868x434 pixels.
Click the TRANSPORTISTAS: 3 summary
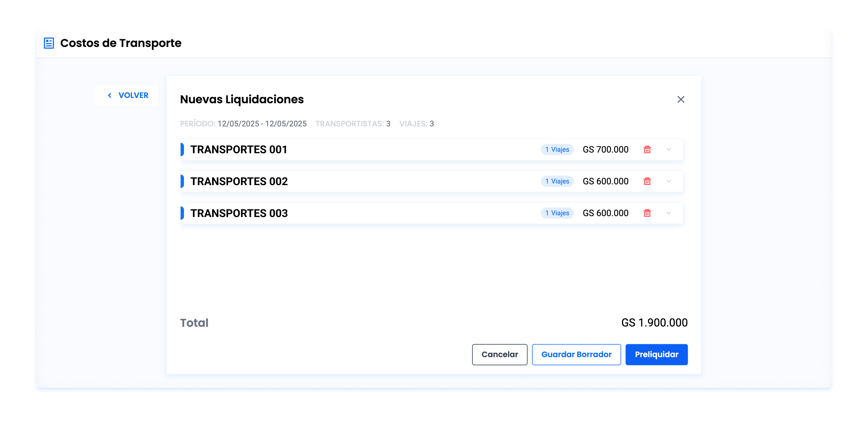pyautogui.click(x=353, y=124)
